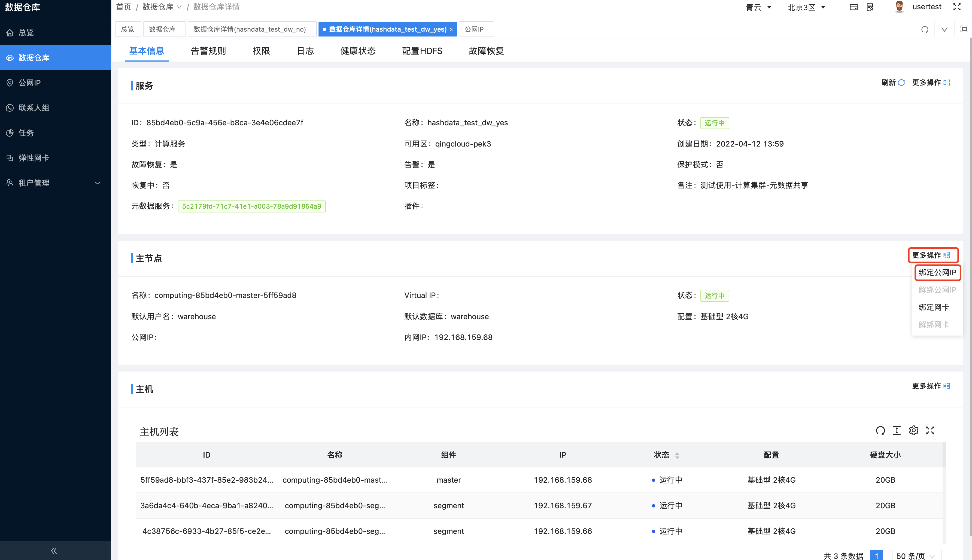Refresh the host list with the refresh icon
972x560 pixels.
coord(880,430)
